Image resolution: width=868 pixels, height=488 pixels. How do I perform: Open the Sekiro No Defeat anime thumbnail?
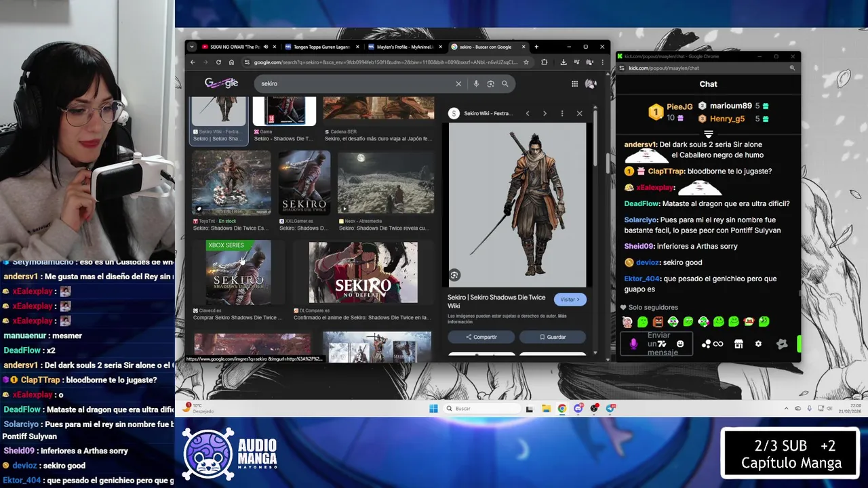(x=363, y=272)
